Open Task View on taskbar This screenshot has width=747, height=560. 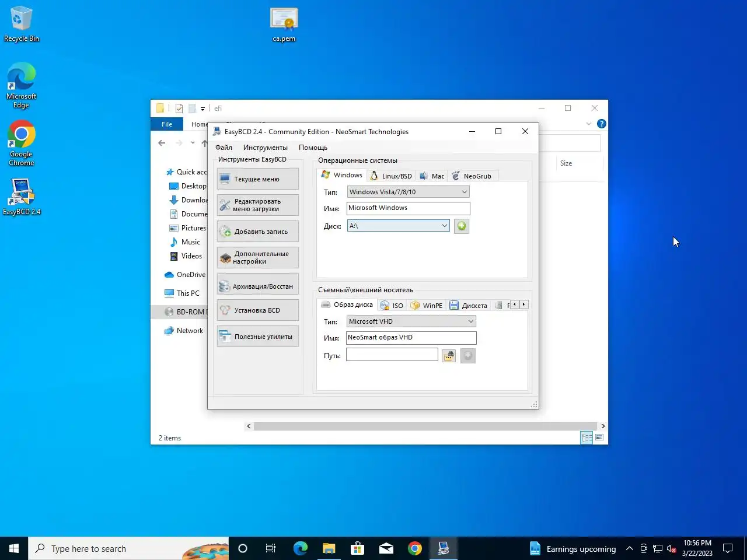point(271,548)
